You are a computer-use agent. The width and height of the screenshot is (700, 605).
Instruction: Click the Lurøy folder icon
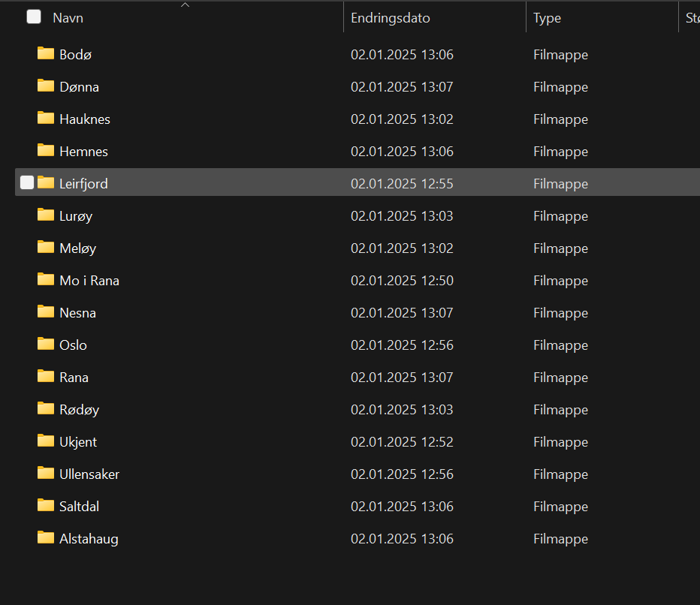pyautogui.click(x=46, y=215)
